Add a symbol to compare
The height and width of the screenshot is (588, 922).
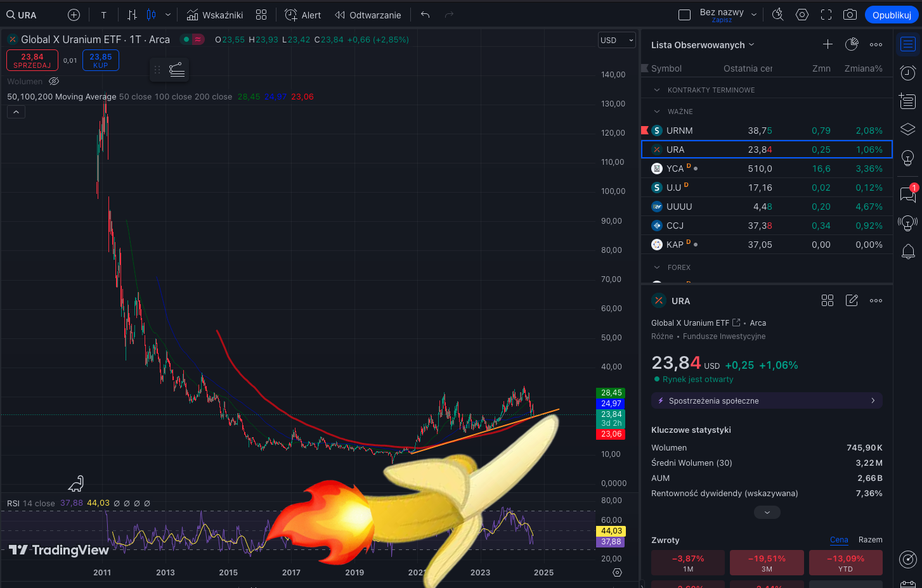pyautogui.click(x=74, y=15)
